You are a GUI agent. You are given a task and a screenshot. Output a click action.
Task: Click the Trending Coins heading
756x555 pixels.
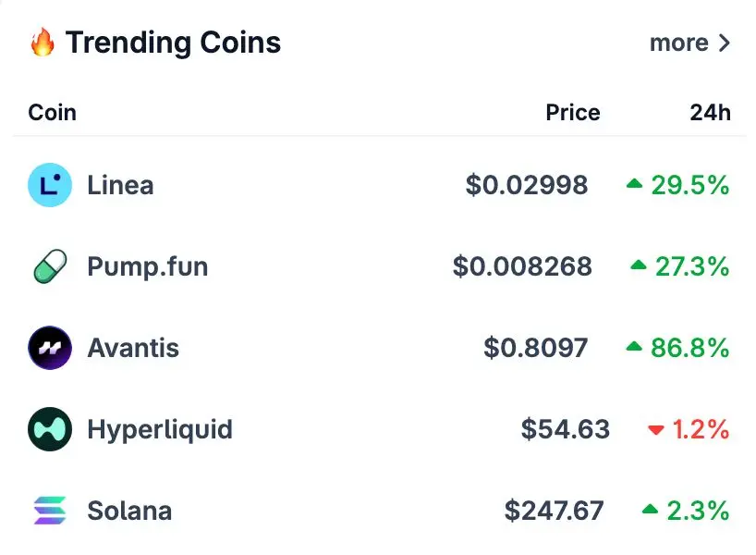point(173,43)
